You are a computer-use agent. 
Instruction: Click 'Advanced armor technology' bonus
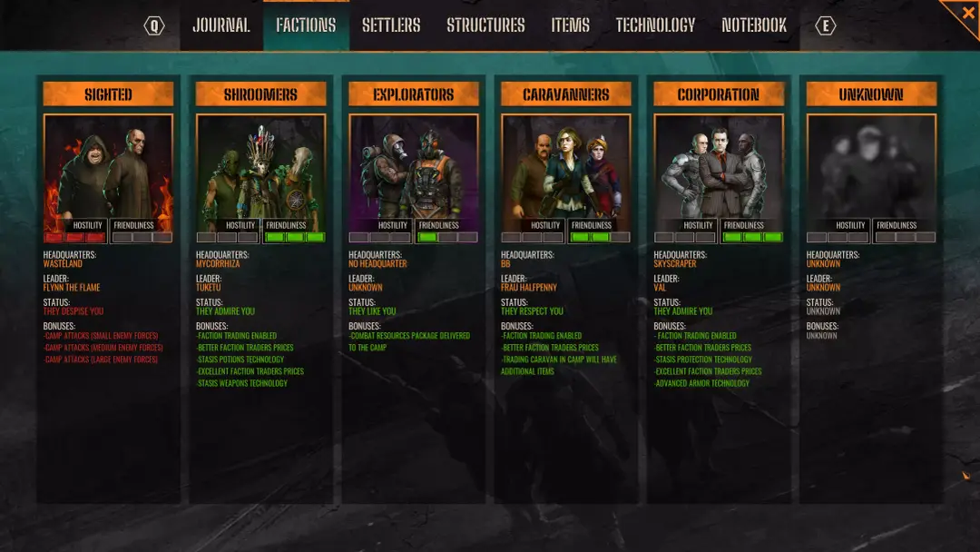tap(701, 383)
